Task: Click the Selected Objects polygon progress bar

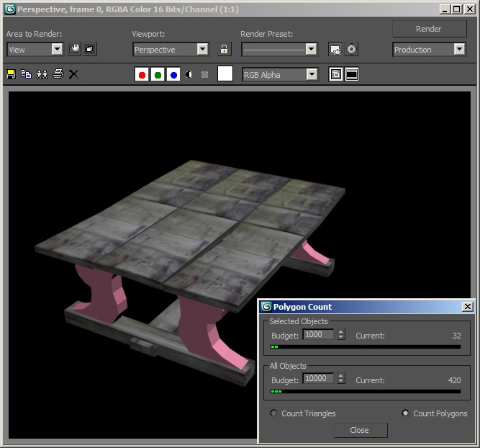Action: 366,347
